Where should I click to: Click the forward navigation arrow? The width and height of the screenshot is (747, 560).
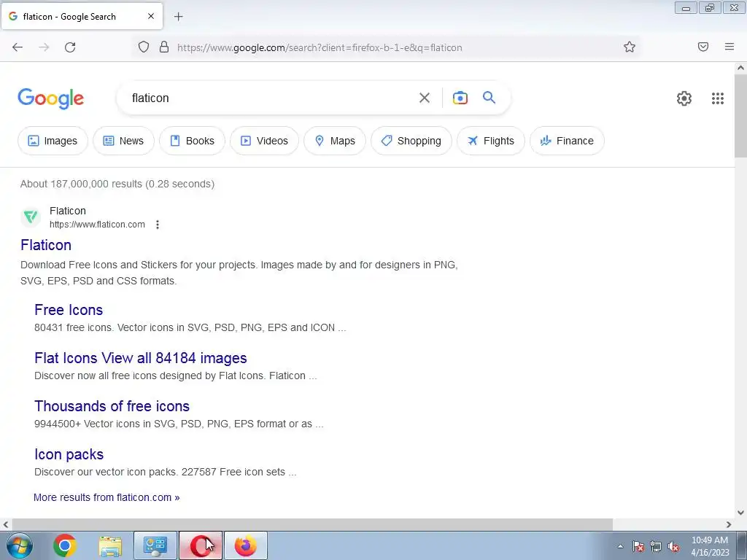(44, 47)
